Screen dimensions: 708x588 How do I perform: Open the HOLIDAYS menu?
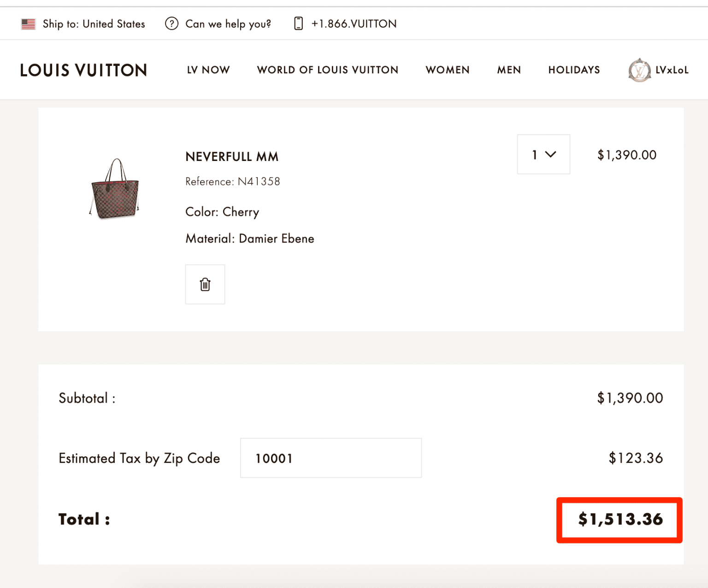574,70
